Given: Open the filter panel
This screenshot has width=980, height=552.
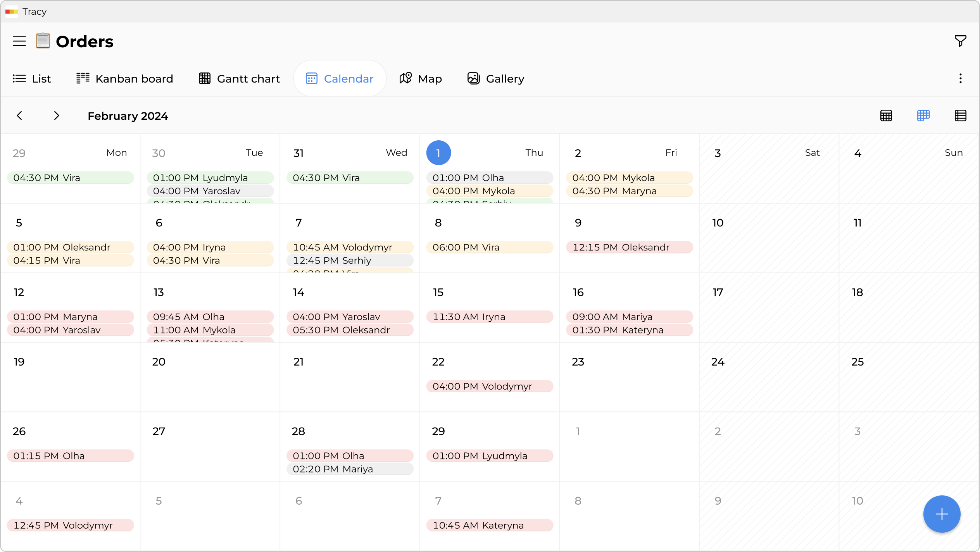Looking at the screenshot, I should coord(960,41).
